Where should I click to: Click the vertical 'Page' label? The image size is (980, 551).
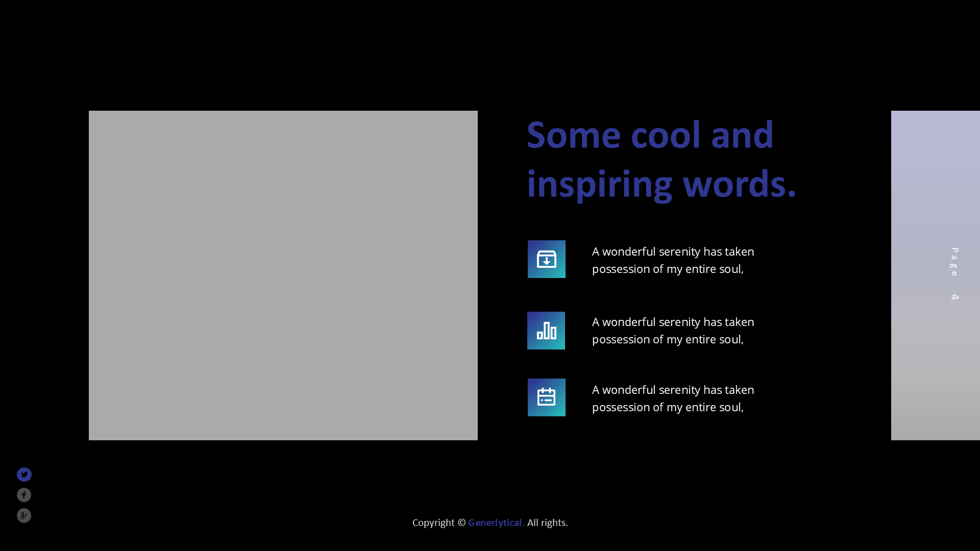pyautogui.click(x=954, y=262)
